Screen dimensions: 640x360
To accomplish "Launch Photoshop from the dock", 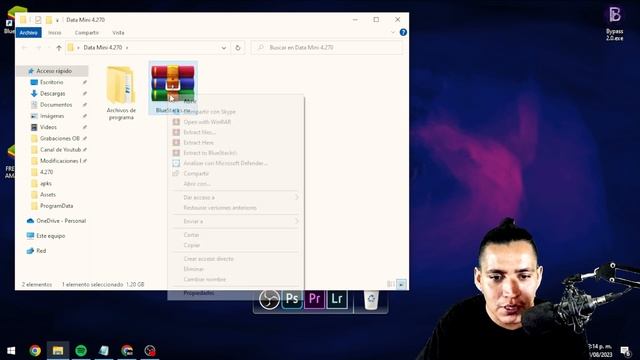I will tap(292, 299).
